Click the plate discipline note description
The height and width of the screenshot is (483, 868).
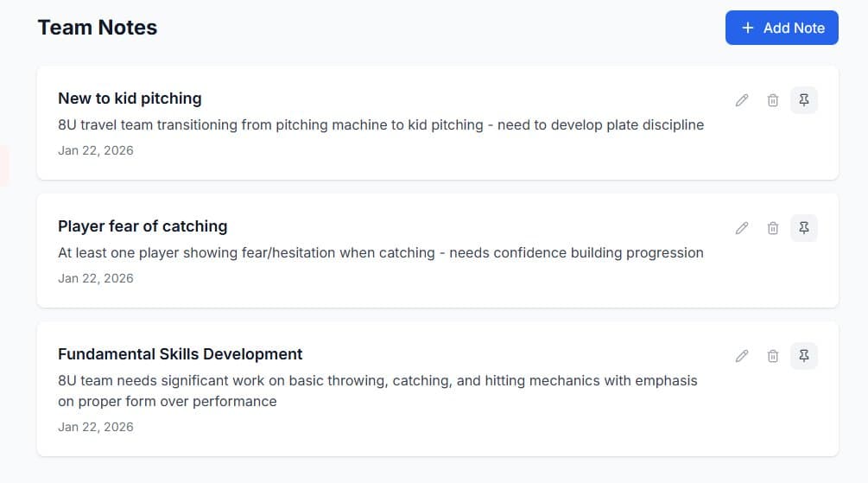click(381, 125)
